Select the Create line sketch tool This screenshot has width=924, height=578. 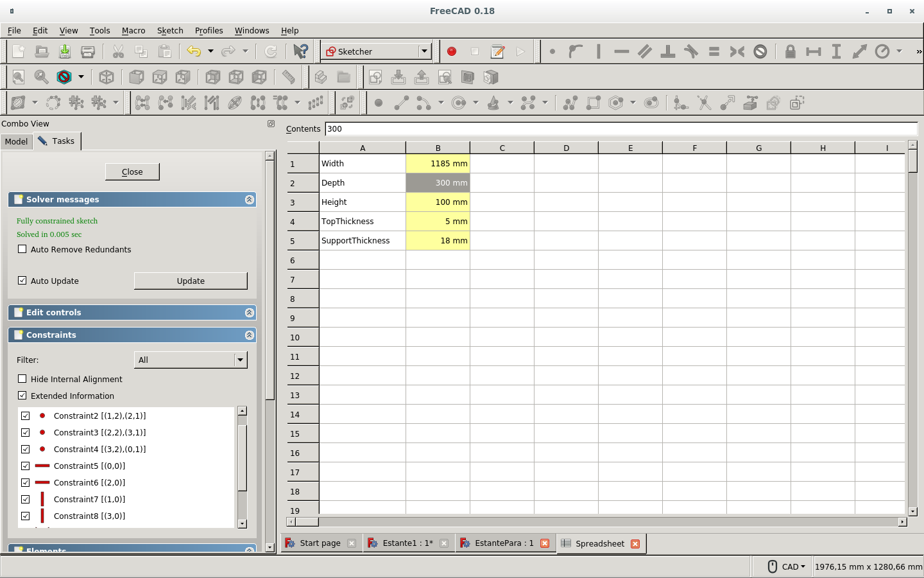pos(402,103)
